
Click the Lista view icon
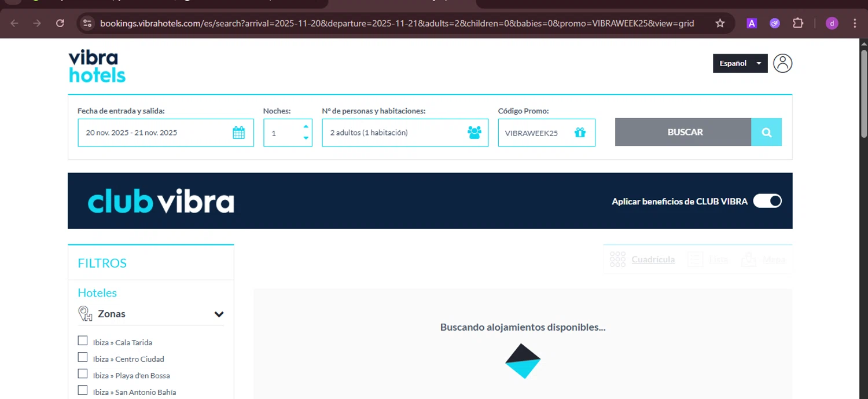[695, 259]
